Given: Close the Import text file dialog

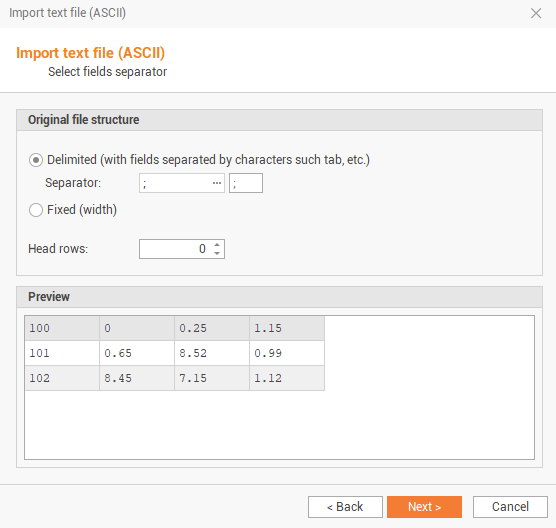Looking at the screenshot, I should coord(536,13).
